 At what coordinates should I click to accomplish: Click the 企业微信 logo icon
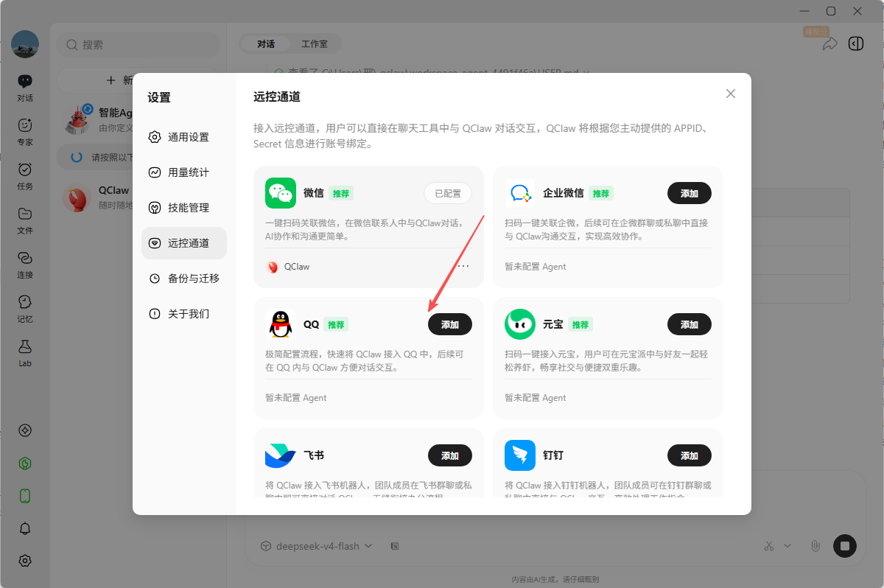point(520,193)
